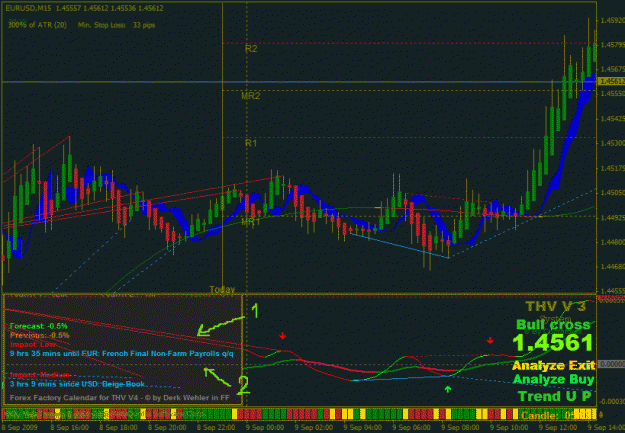Select the MR2 pivot level label
Screen dimensions: 625x433
(251, 96)
